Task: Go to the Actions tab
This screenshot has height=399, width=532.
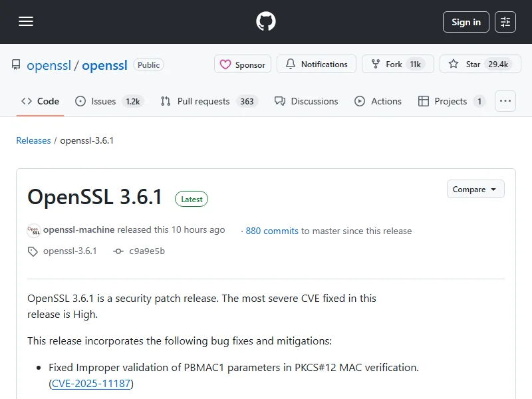Action: (378, 101)
